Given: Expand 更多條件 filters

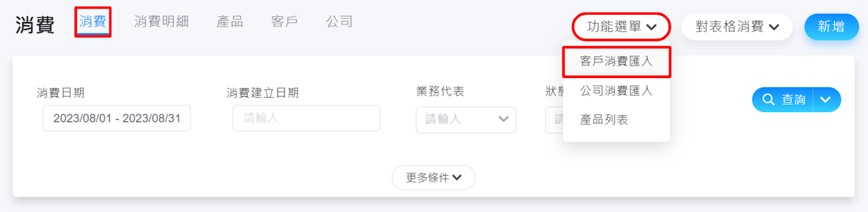Looking at the screenshot, I should (434, 178).
